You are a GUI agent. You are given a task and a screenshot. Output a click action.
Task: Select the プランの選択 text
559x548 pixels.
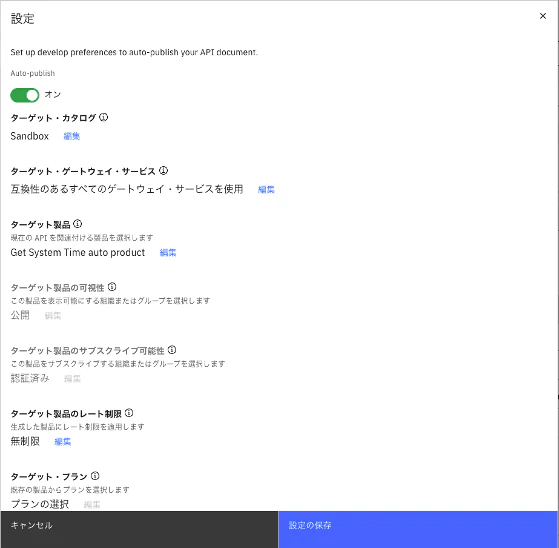pyautogui.click(x=40, y=504)
